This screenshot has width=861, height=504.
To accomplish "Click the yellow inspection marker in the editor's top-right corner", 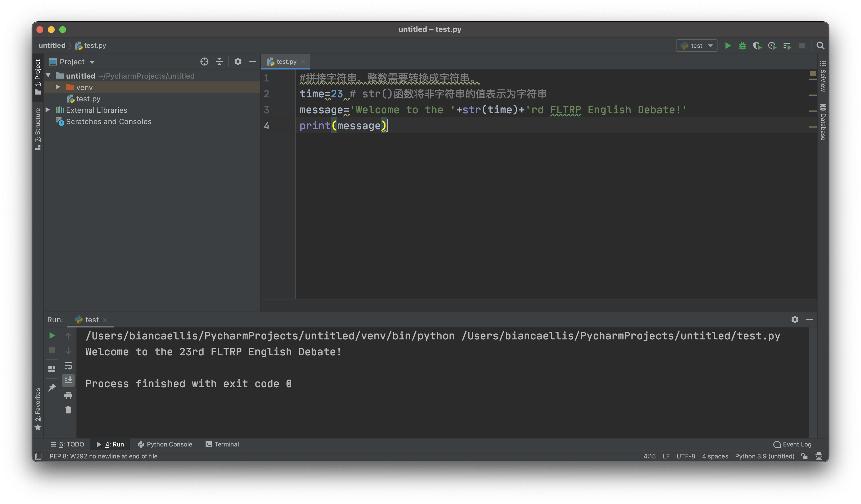I will point(813,73).
